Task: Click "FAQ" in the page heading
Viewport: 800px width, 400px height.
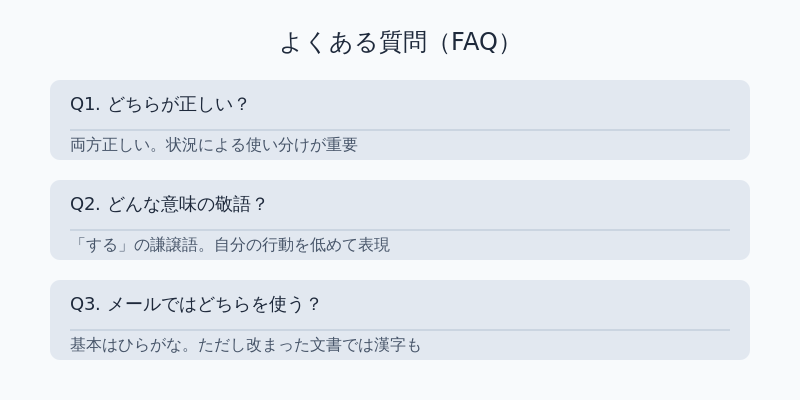Action: point(474,42)
